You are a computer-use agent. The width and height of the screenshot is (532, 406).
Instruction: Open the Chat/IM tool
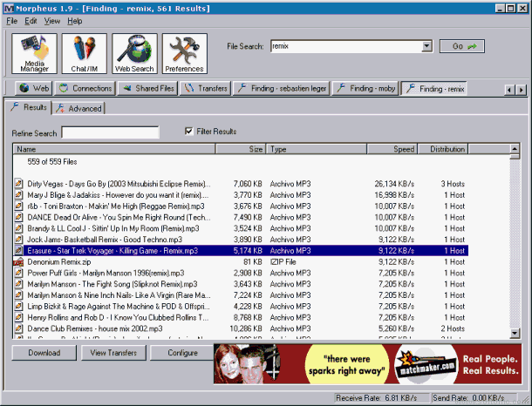pos(85,53)
